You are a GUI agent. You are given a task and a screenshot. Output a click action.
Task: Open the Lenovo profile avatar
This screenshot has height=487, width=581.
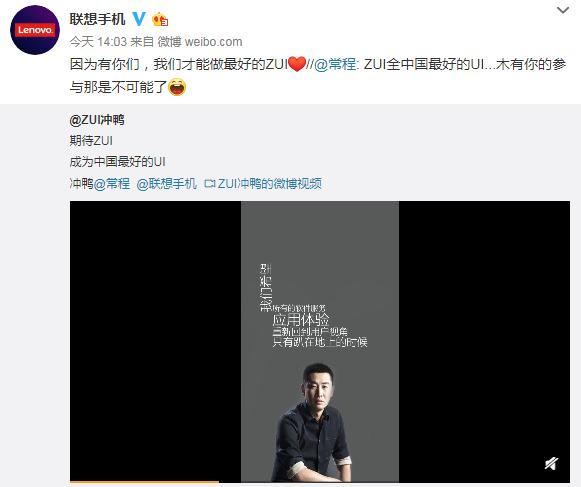(35, 30)
